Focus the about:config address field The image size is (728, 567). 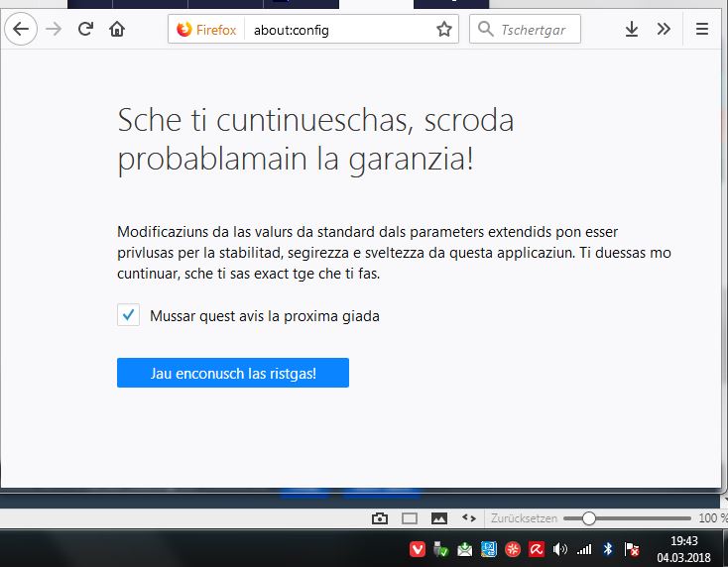pyautogui.click(x=339, y=30)
